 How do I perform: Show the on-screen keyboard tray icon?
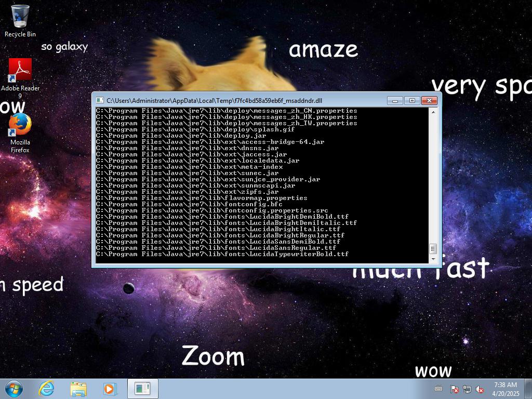tap(438, 389)
